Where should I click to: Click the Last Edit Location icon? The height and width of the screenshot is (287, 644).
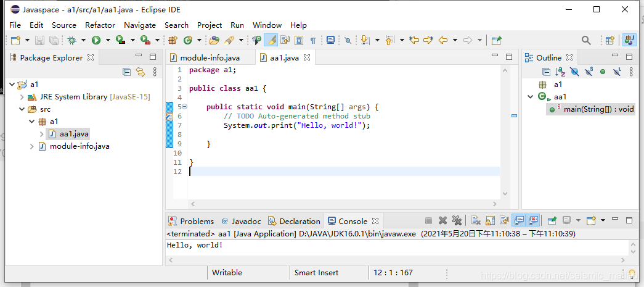tap(414, 40)
